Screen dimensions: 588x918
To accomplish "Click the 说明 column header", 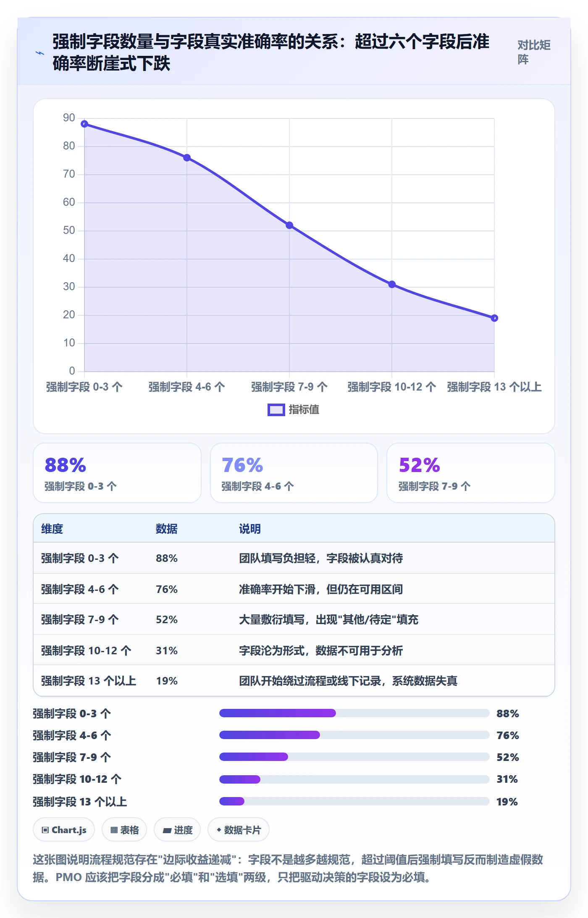I will (250, 529).
